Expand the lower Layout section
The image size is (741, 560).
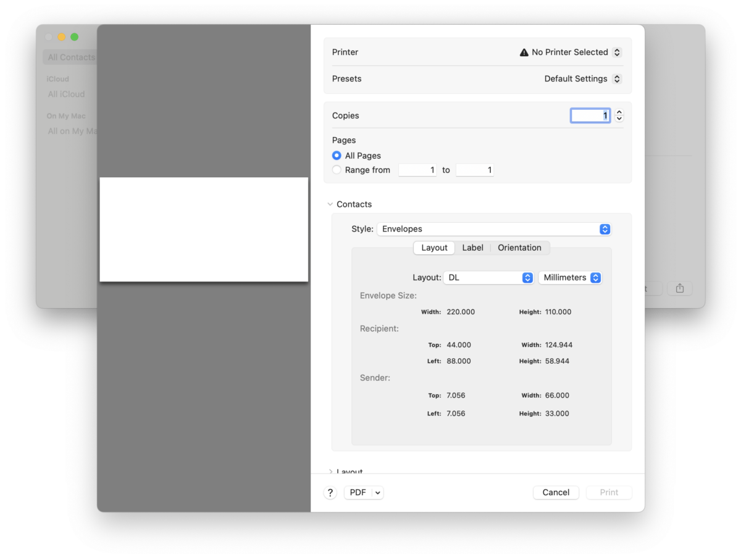(330, 471)
